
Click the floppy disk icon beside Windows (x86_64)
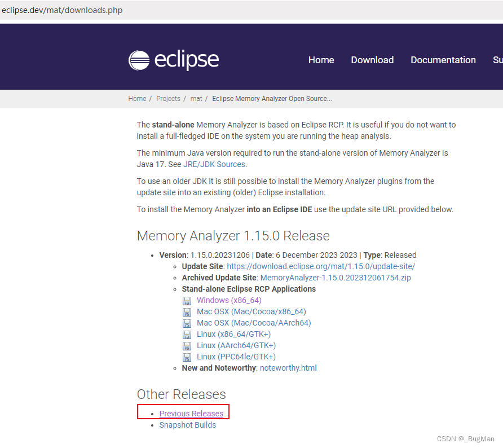[x=187, y=301]
